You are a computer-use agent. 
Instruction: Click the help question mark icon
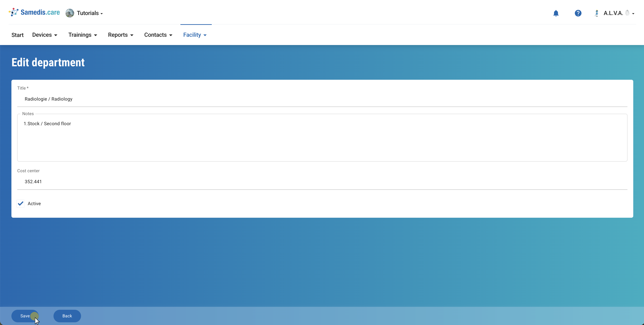578,13
